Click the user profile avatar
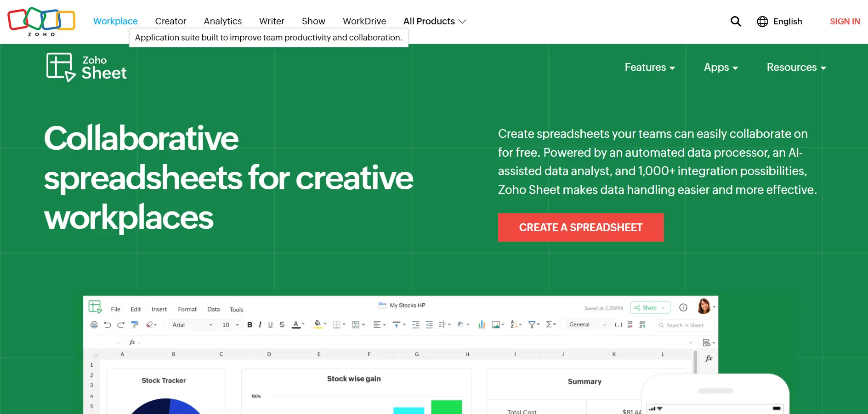Viewport: 868px width, 414px height. point(704,306)
